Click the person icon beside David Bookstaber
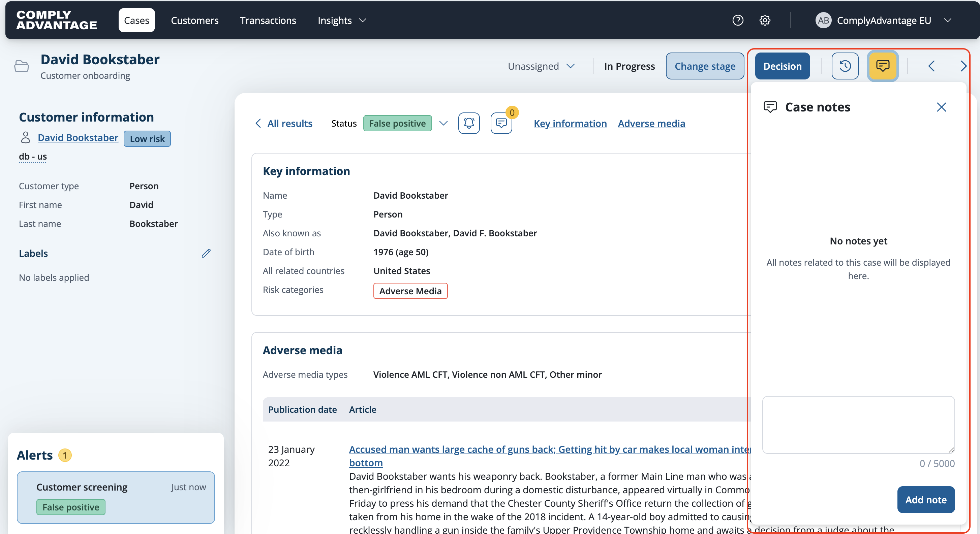The width and height of the screenshot is (980, 534). click(26, 138)
